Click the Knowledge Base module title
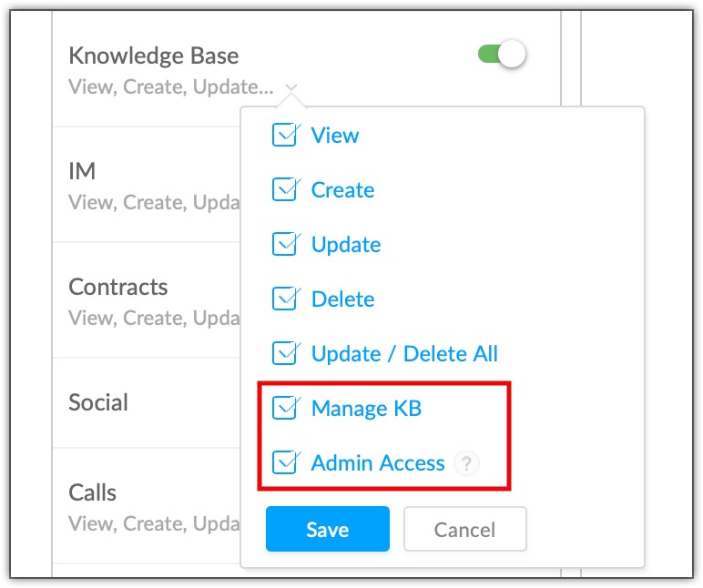This screenshot has width=703, height=588. (x=153, y=56)
